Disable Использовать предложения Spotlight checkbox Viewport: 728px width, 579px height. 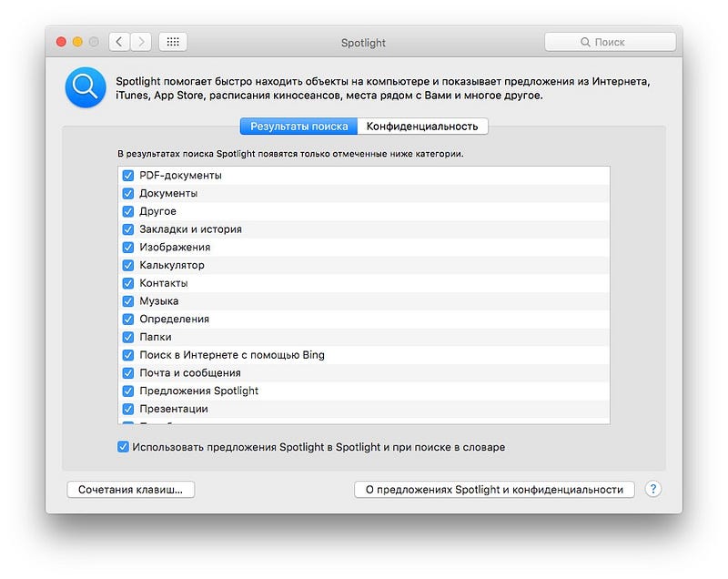click(x=123, y=447)
